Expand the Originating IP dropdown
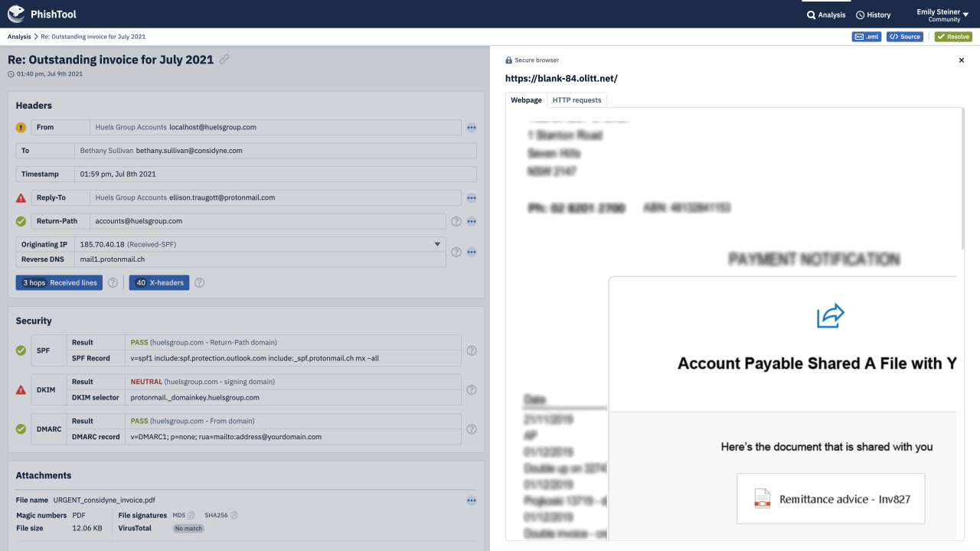Image resolution: width=980 pixels, height=551 pixels. [x=438, y=244]
